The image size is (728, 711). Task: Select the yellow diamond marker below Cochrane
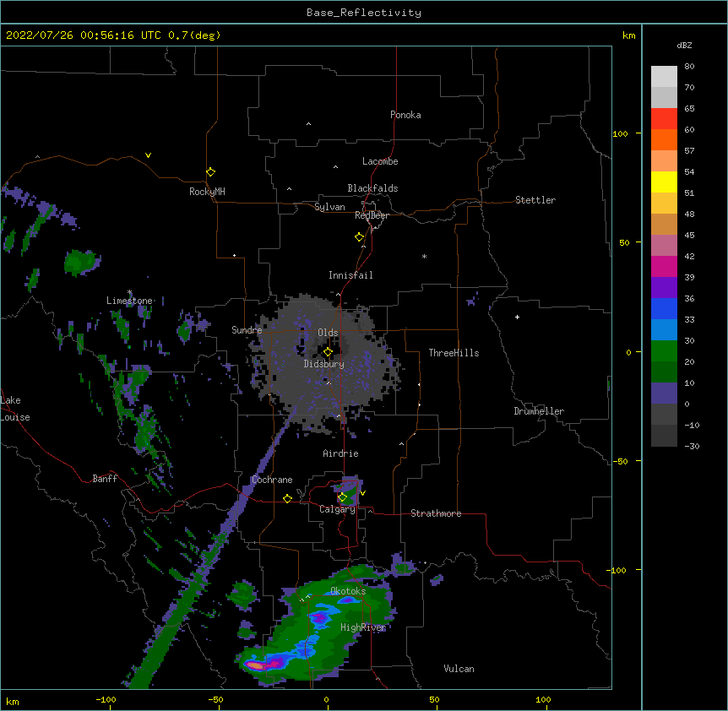[x=287, y=498]
